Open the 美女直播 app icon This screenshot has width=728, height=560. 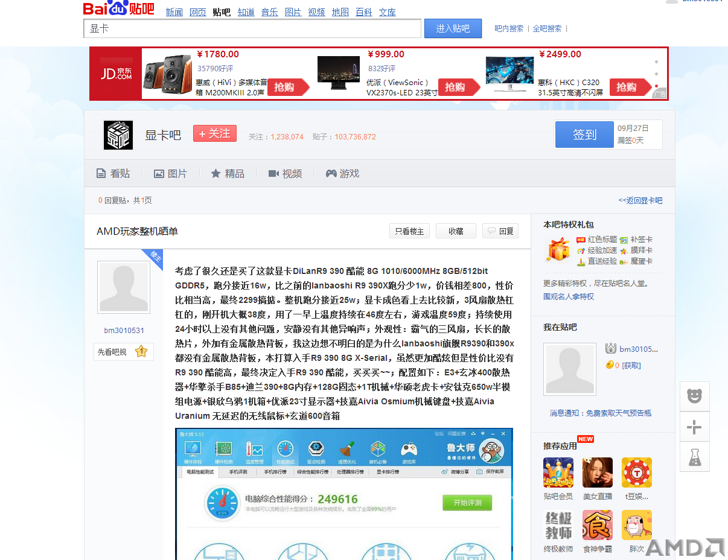(598, 472)
